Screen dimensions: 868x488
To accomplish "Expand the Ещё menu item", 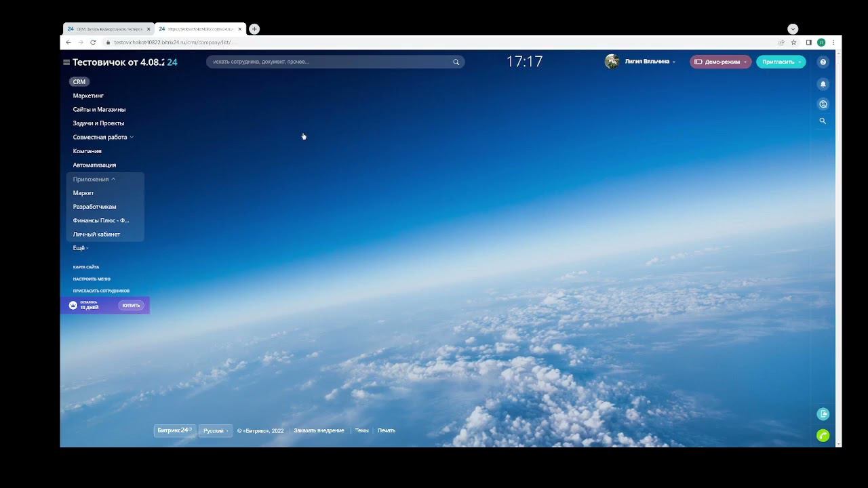I will pyautogui.click(x=81, y=248).
